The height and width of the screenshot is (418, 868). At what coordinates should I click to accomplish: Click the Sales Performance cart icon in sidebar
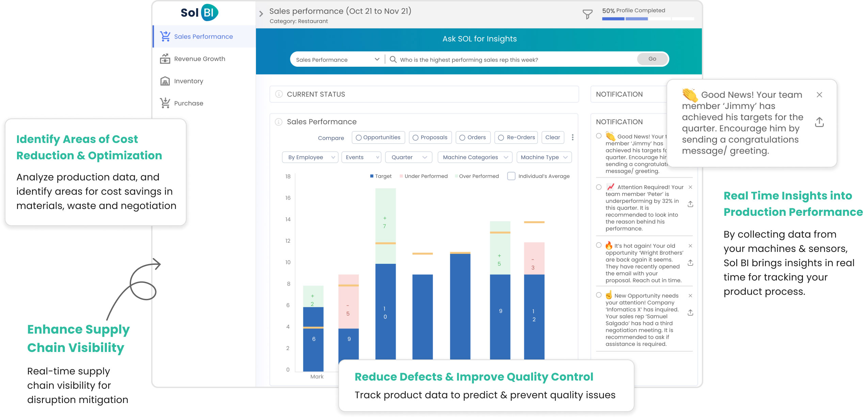[x=165, y=36]
